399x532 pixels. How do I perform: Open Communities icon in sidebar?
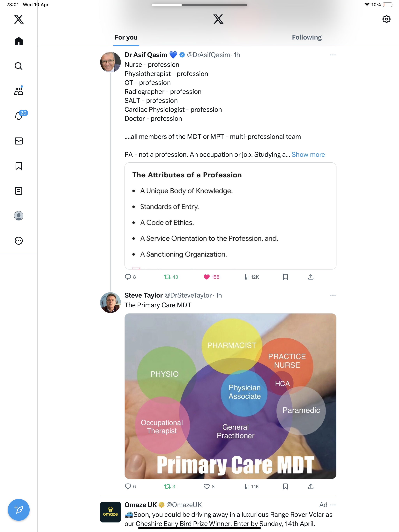pyautogui.click(x=19, y=91)
